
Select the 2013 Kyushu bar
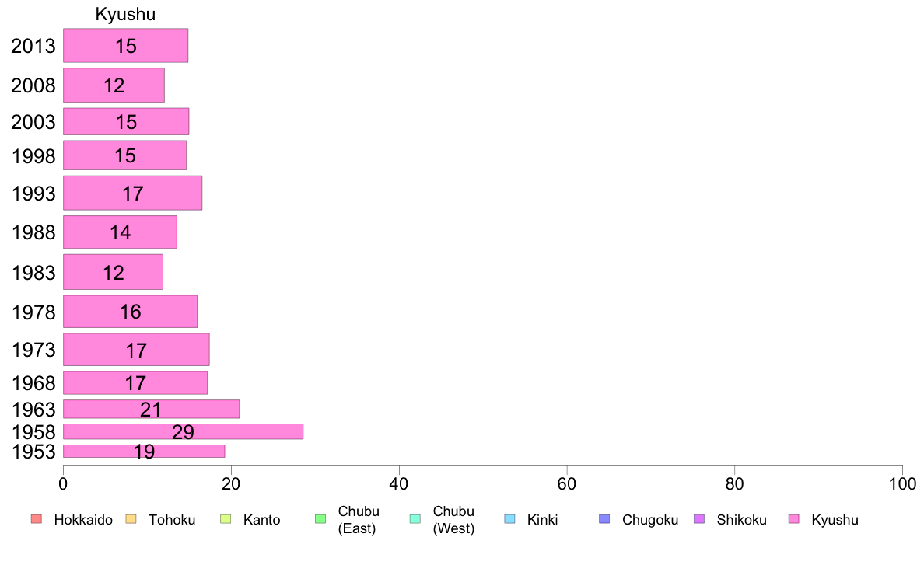pos(125,45)
